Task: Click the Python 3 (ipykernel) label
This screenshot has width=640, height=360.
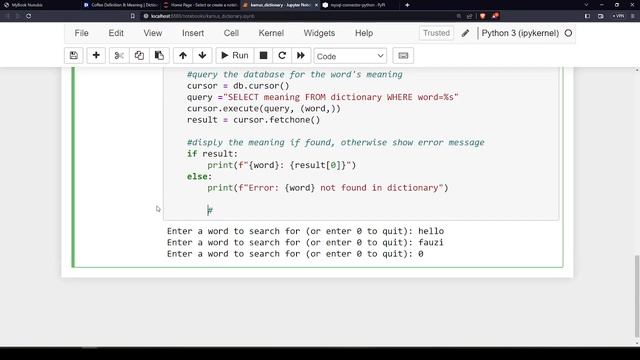Action: point(520,33)
